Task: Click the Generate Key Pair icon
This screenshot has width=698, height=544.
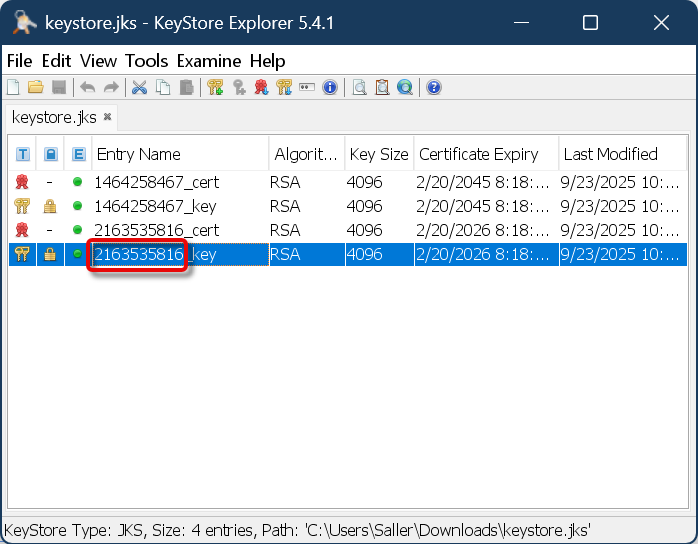Action: click(215, 87)
